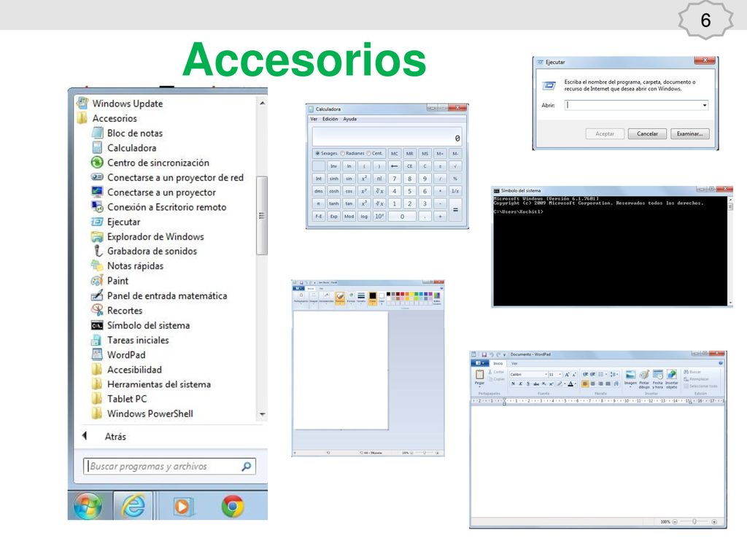This screenshot has height=560, width=747.
Task: Launch Paint from Accesorios list
Action: 109,281
